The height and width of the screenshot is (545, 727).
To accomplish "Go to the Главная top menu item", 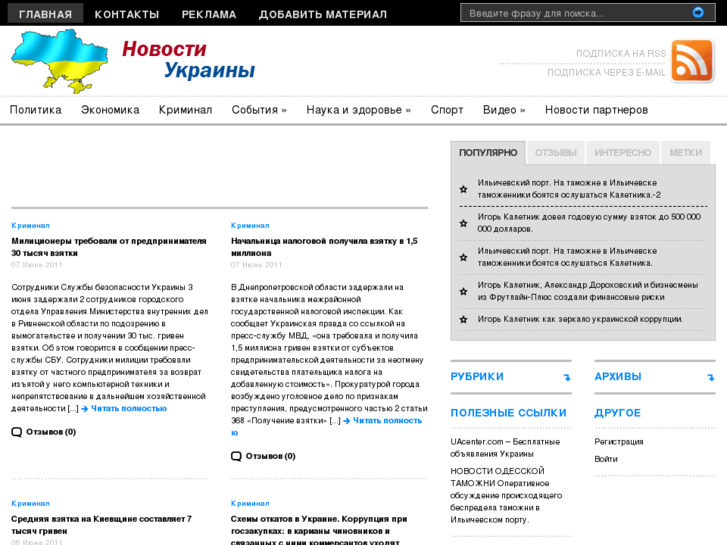I will (45, 14).
